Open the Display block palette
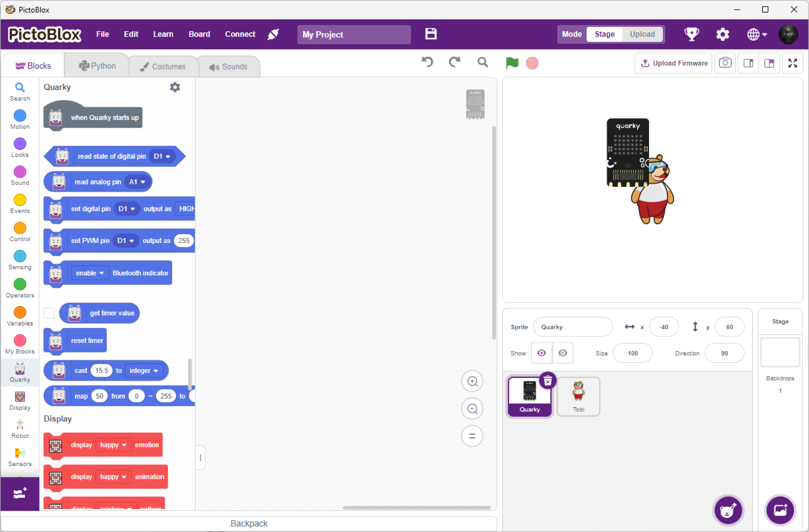The height and width of the screenshot is (532, 809). click(20, 400)
